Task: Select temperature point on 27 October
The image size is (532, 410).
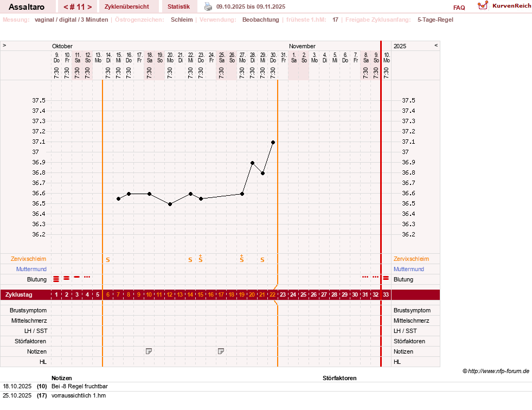Action: 242,194
